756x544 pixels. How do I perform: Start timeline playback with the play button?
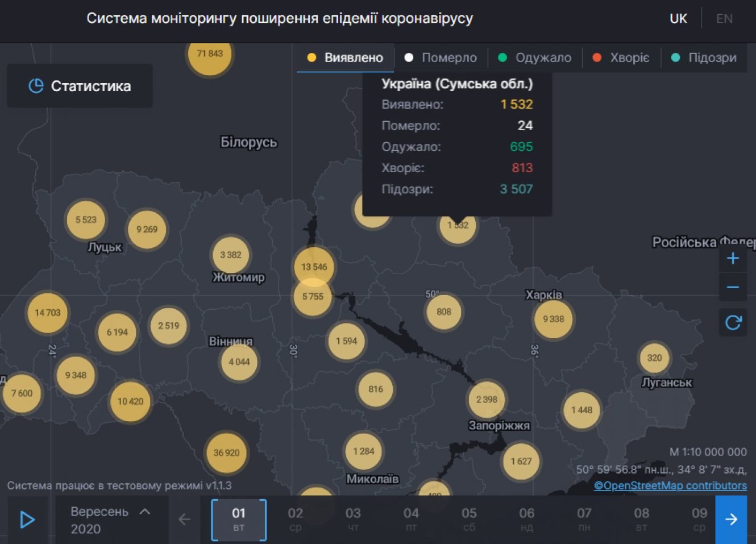tap(27, 520)
